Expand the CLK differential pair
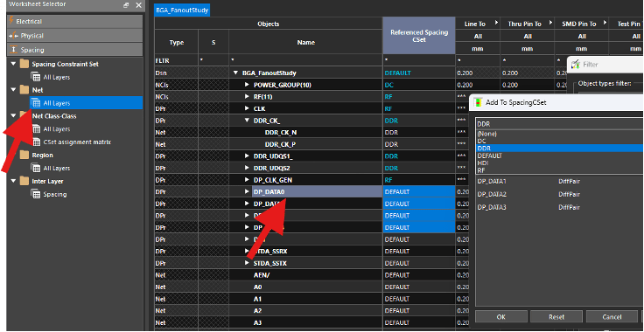Image resolution: width=644 pixels, height=332 pixels. pos(247,108)
